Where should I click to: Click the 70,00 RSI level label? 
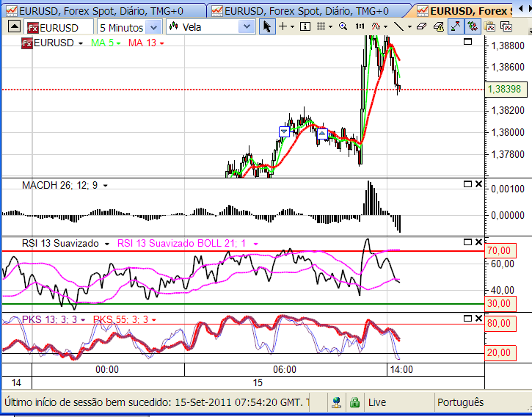(x=500, y=250)
